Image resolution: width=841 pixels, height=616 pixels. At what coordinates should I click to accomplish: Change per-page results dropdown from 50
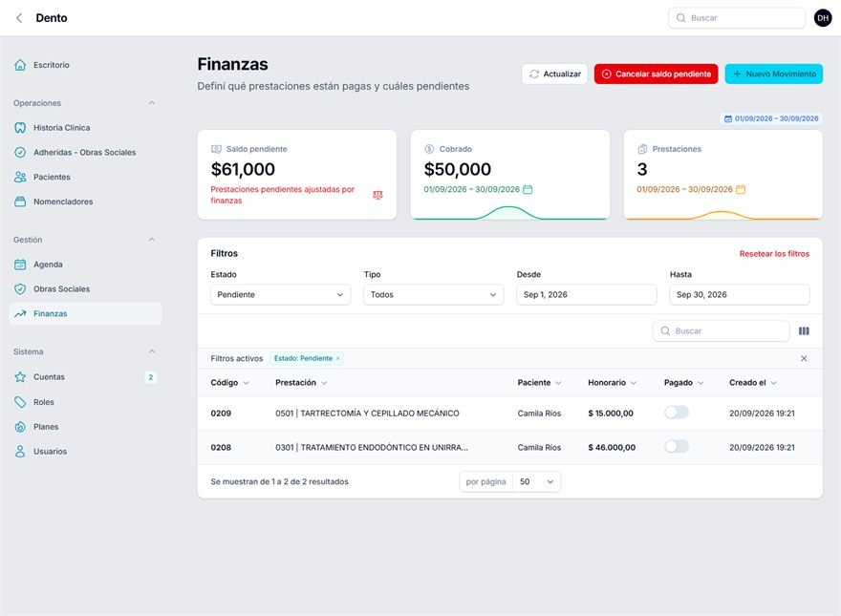(537, 482)
